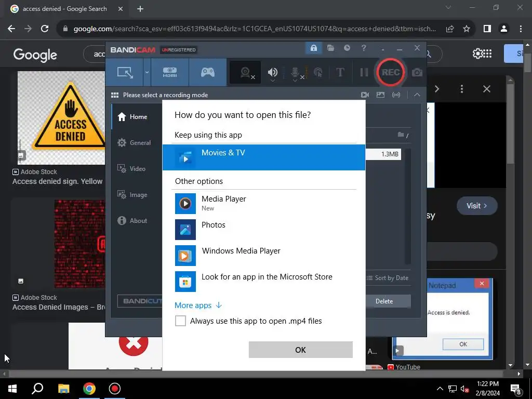Open scheduled recording clock icon

click(347, 48)
